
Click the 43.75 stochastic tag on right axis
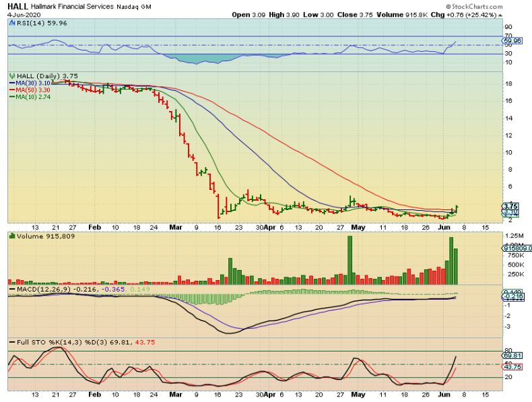click(512, 367)
